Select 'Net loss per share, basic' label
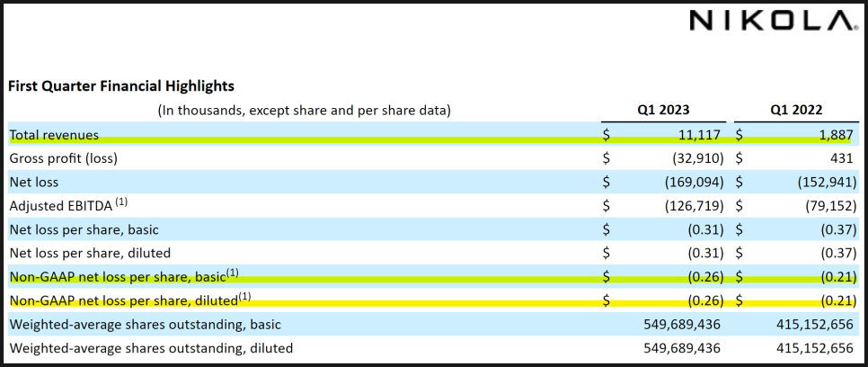The width and height of the screenshot is (868, 367). (84, 229)
